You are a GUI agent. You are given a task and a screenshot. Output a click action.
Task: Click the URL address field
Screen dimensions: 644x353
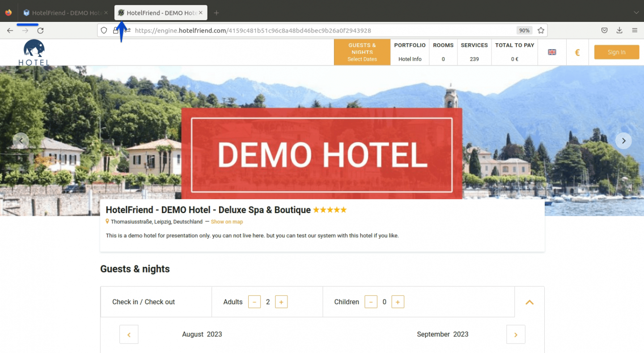(322, 30)
